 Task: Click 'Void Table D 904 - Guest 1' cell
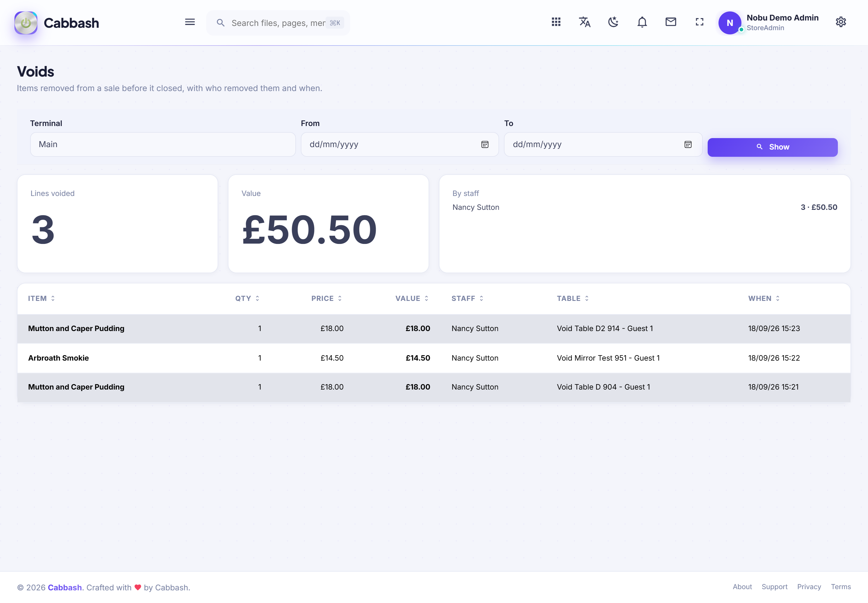(603, 387)
